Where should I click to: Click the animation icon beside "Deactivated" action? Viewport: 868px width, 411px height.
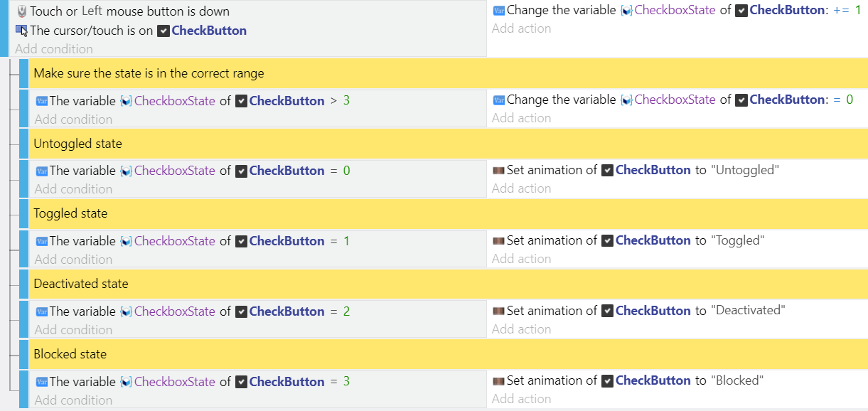tap(498, 311)
